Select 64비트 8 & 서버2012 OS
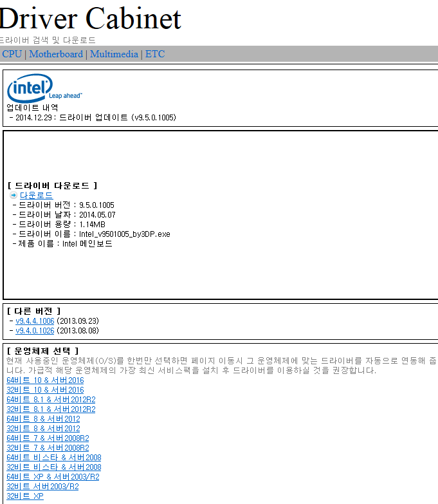 tap(43, 419)
